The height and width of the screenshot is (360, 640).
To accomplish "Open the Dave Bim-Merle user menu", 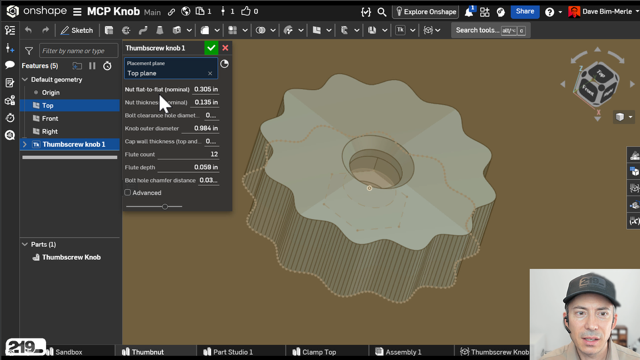I will click(603, 11).
